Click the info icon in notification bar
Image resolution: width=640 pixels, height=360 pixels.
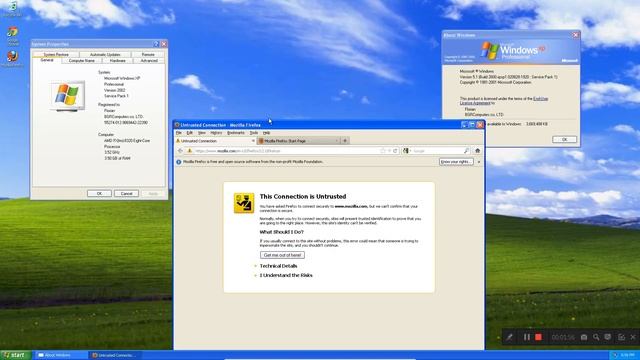coord(178,162)
